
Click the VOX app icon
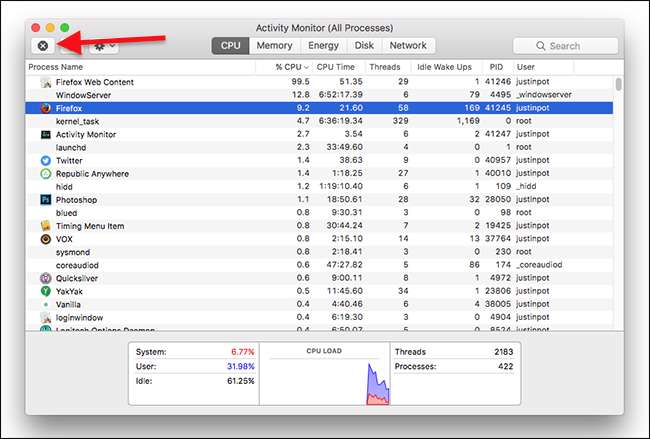tap(46, 239)
